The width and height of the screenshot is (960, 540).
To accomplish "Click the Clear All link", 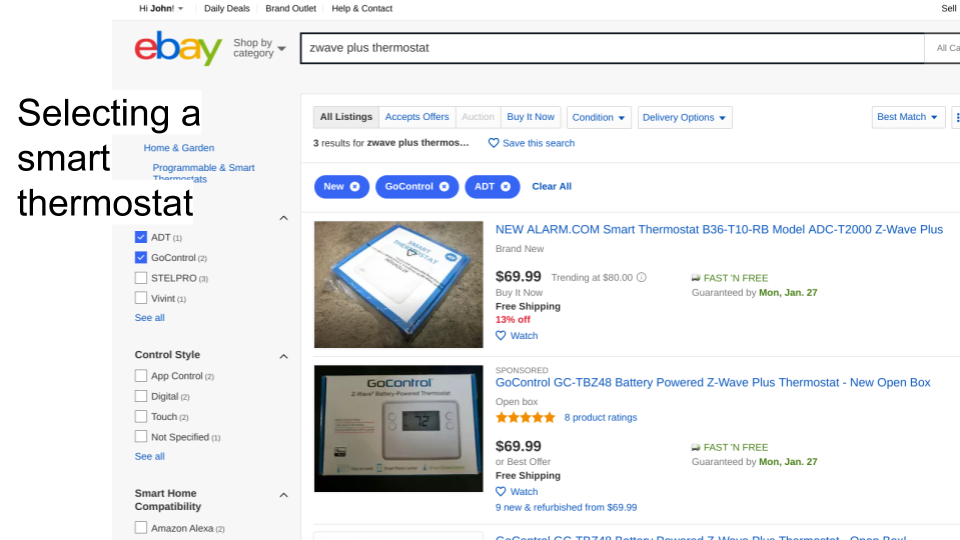I will pyautogui.click(x=552, y=187).
